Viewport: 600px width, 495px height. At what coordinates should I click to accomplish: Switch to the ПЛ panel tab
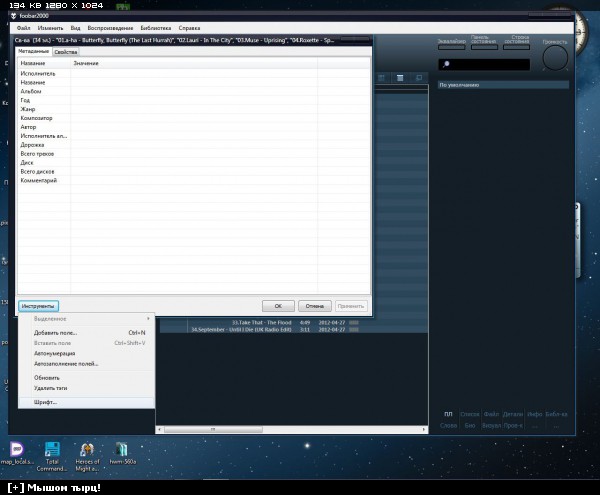[448, 414]
